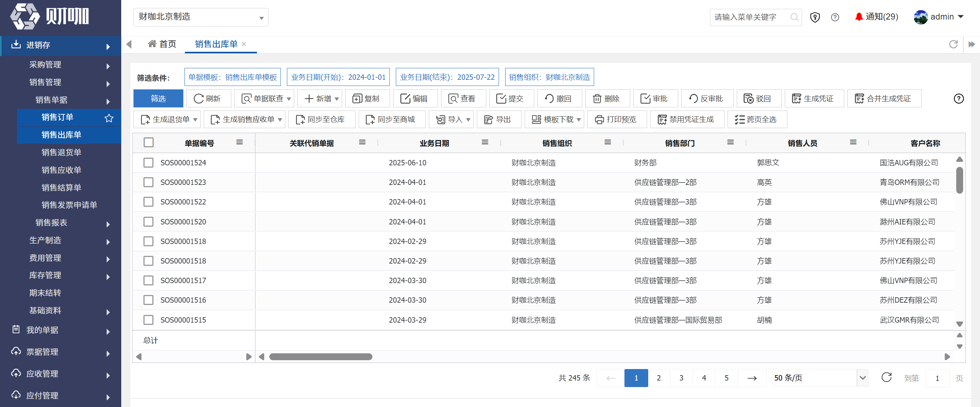Tick the checkbox for SOS00001524
This screenshot has width=980, height=407.
pos(148,163)
